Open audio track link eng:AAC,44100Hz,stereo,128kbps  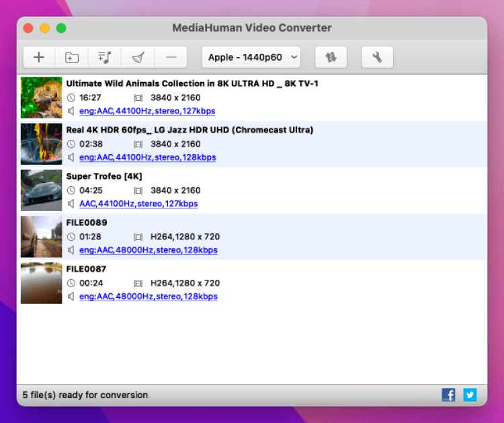148,157
